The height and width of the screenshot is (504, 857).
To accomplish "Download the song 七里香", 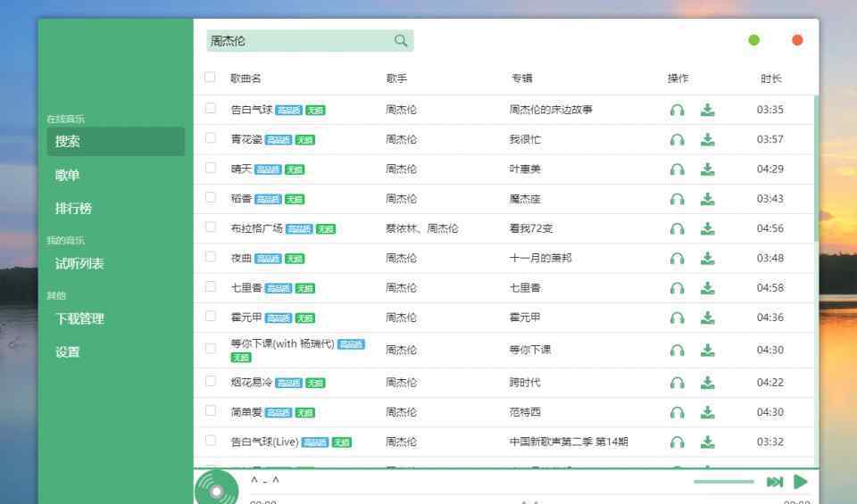I will point(708,288).
